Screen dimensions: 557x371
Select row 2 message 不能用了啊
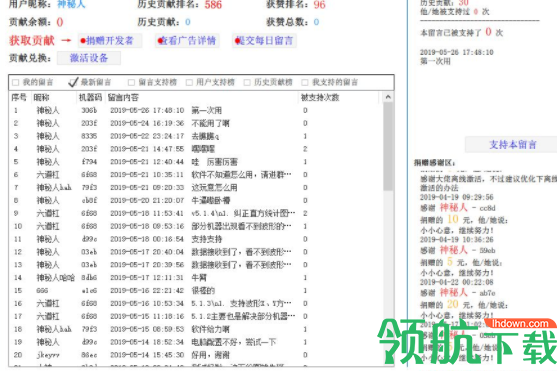[x=196, y=123]
